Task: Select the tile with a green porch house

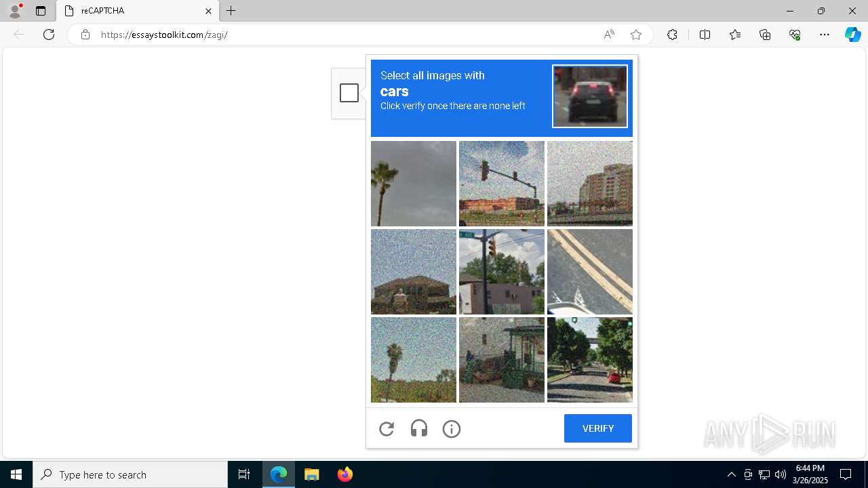Action: tap(502, 360)
